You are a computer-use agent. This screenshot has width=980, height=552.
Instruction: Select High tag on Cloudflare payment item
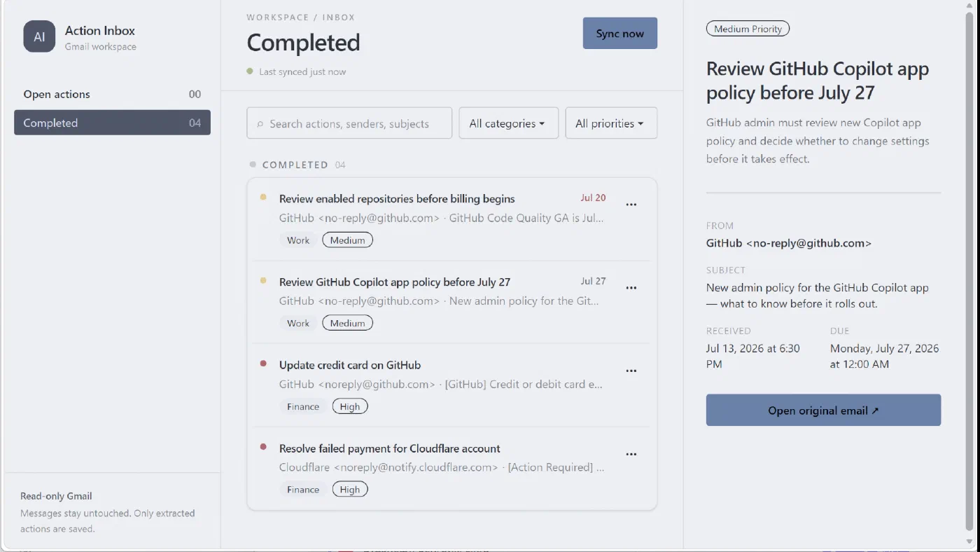tap(350, 490)
